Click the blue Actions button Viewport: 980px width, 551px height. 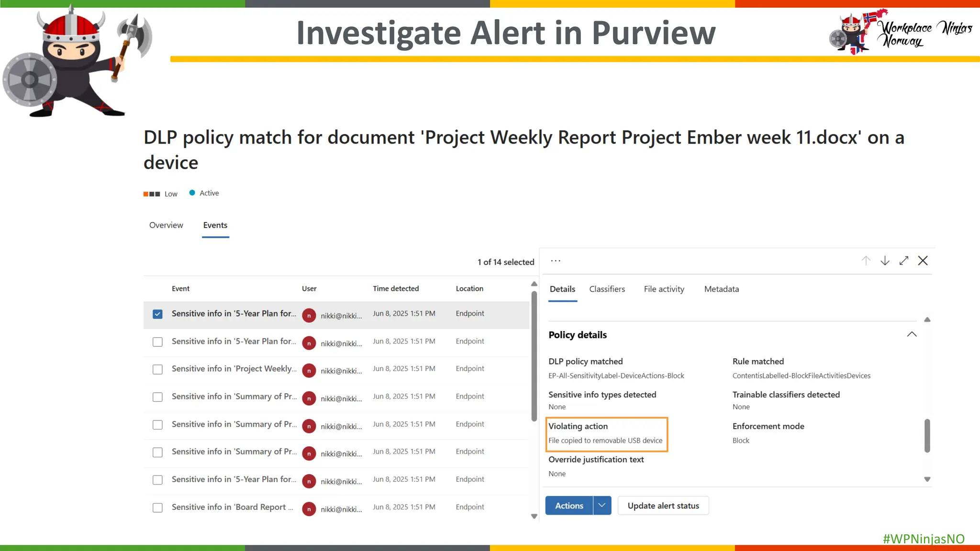(569, 506)
